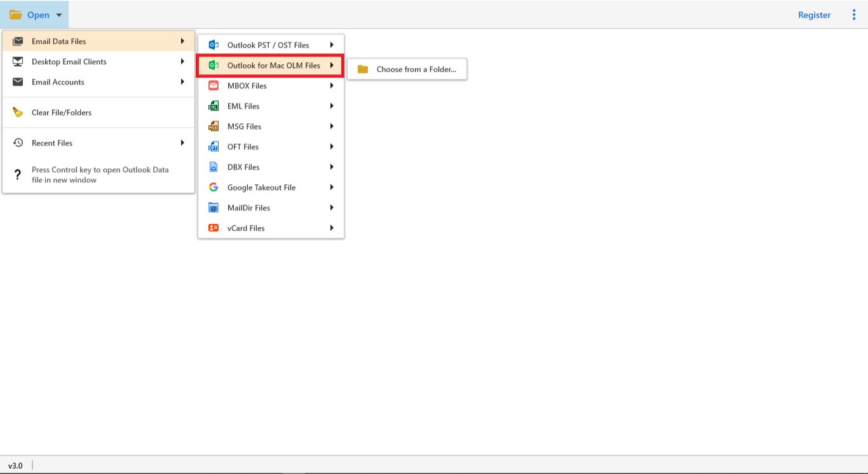Image resolution: width=868 pixels, height=474 pixels.
Task: Select Choose from a Folder... option
Action: coord(407,69)
